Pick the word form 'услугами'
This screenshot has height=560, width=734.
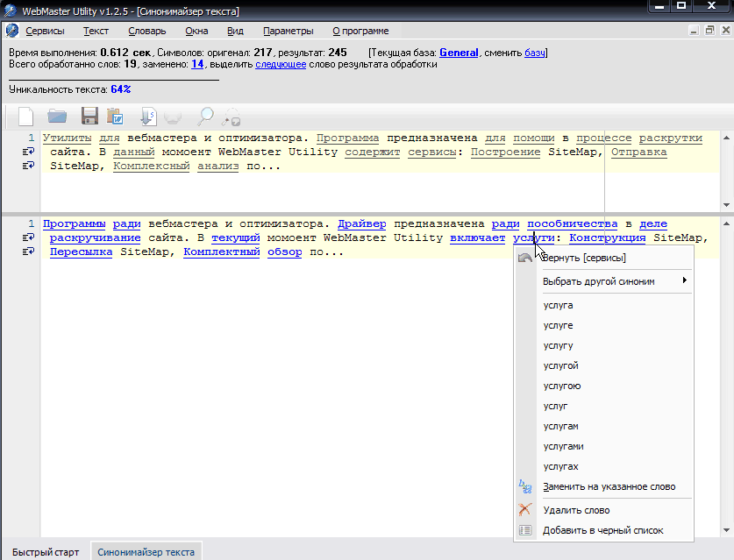point(563,446)
